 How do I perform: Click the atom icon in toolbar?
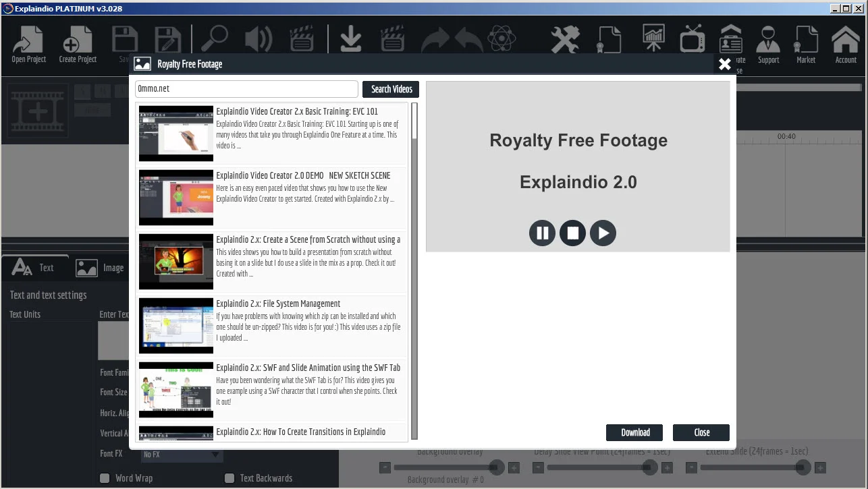[501, 39]
